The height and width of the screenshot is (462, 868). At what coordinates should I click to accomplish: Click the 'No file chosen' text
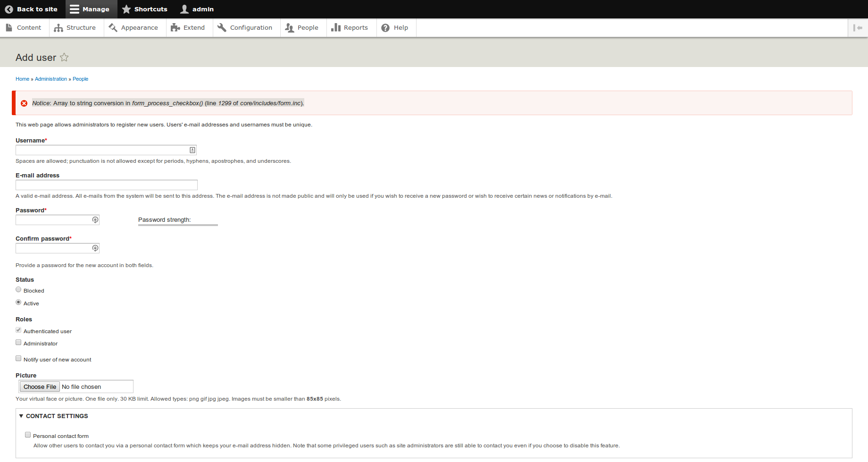pyautogui.click(x=81, y=386)
